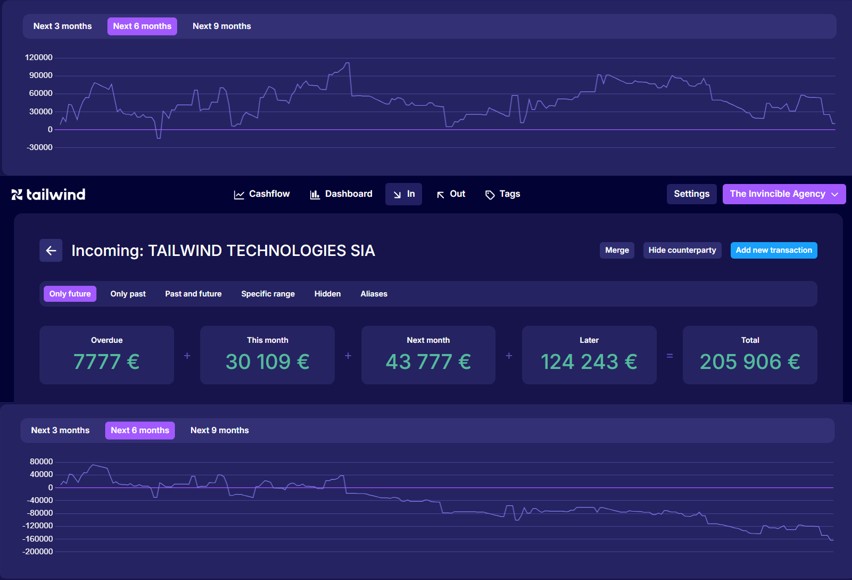Click the Overdue 7777 € card

click(106, 355)
